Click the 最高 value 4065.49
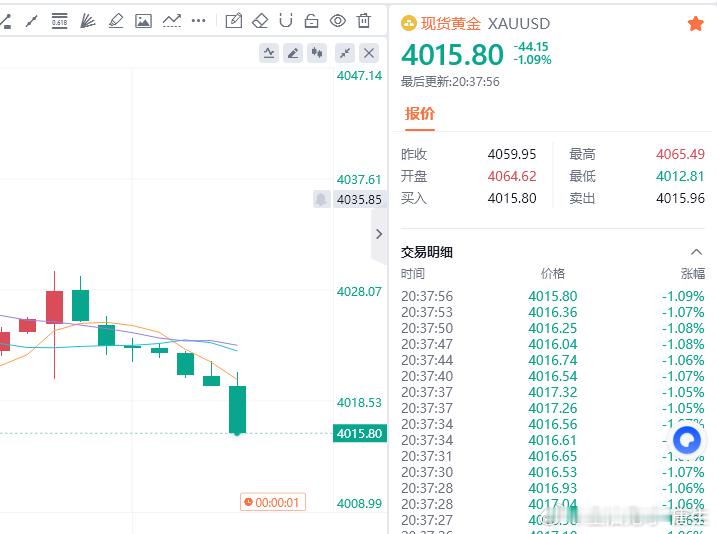This screenshot has height=534, width=717. click(x=680, y=154)
